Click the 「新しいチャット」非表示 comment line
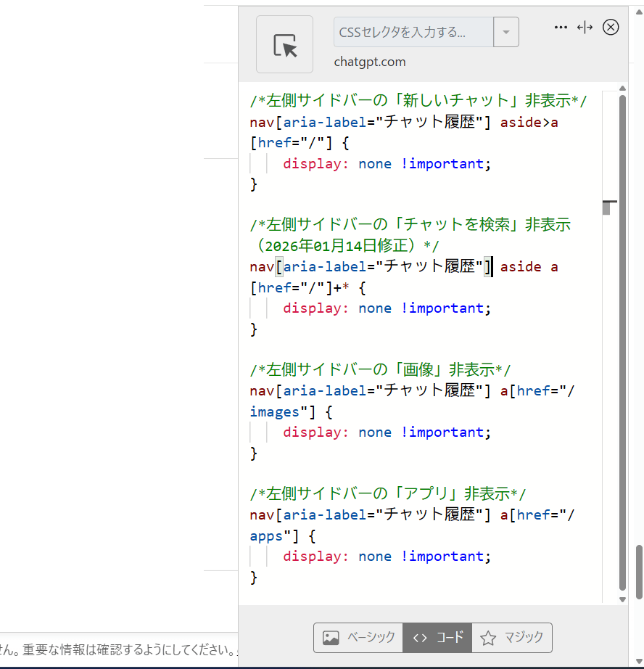The image size is (644, 669). [x=418, y=101]
